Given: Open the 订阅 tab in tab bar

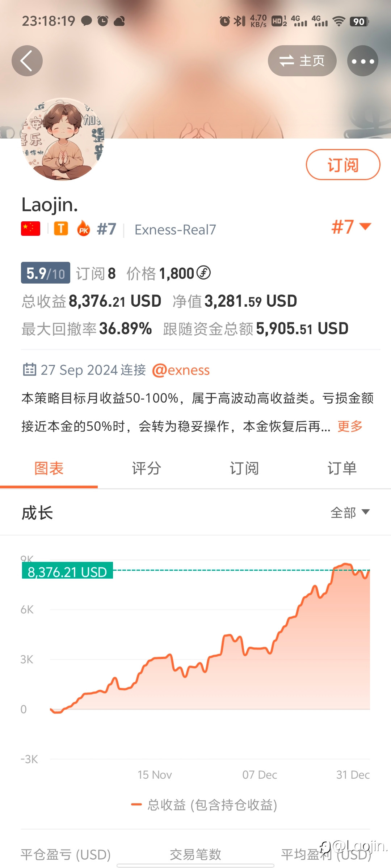Looking at the screenshot, I should tap(244, 468).
